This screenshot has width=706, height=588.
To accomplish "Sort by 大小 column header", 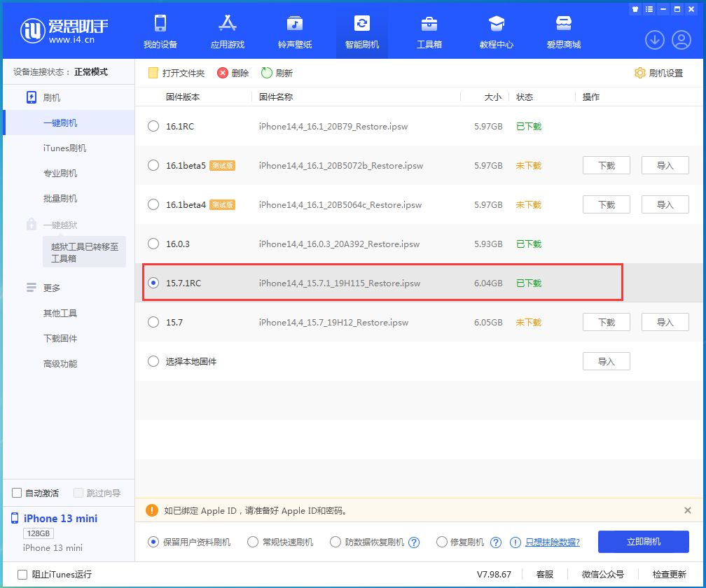I will [492, 97].
